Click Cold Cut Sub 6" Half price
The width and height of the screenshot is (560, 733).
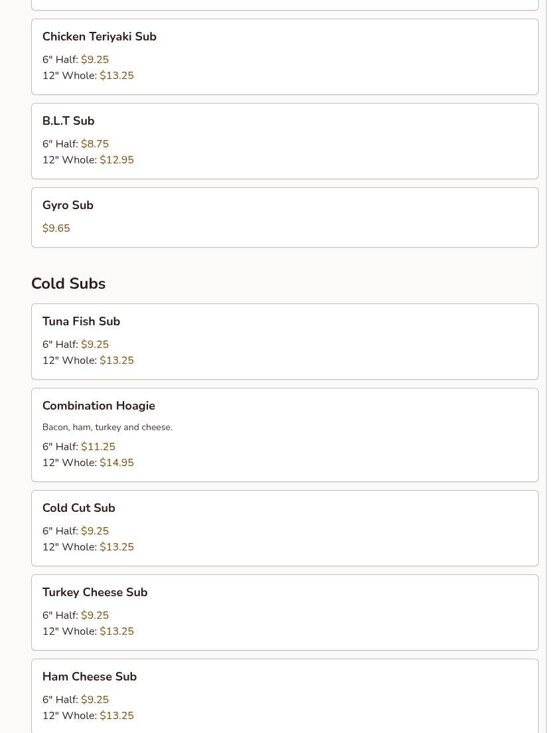point(95,531)
